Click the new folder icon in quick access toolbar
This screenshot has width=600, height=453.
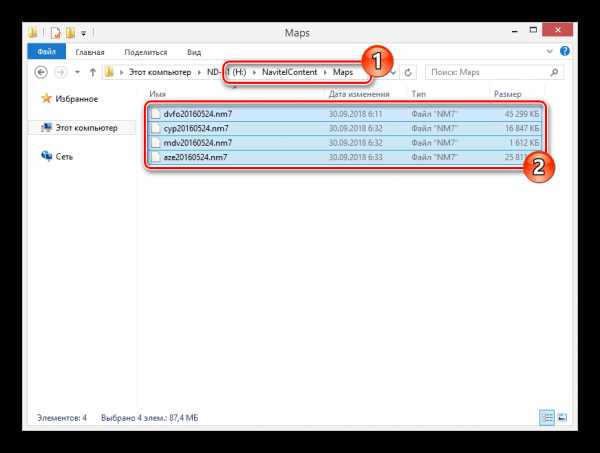click(x=73, y=33)
